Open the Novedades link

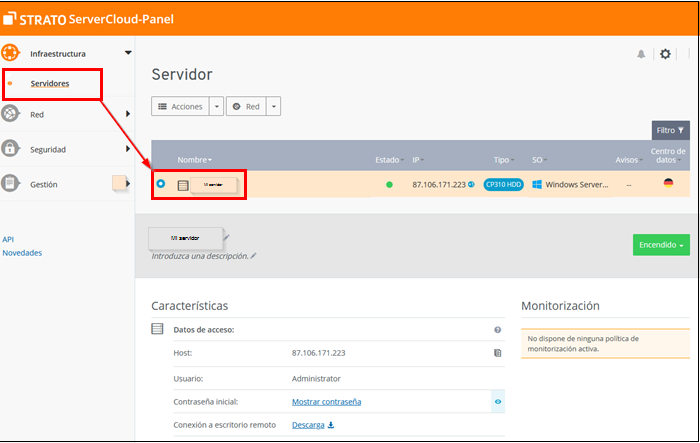(22, 253)
